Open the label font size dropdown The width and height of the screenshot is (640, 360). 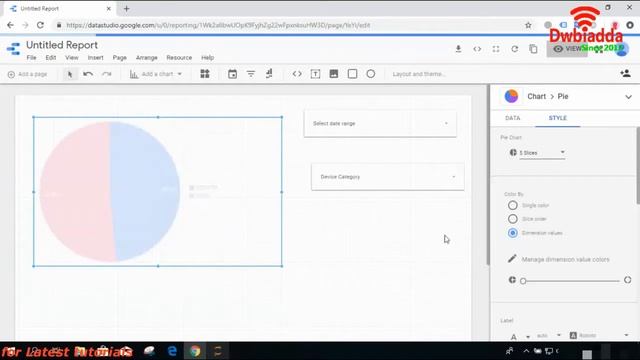[549, 336]
